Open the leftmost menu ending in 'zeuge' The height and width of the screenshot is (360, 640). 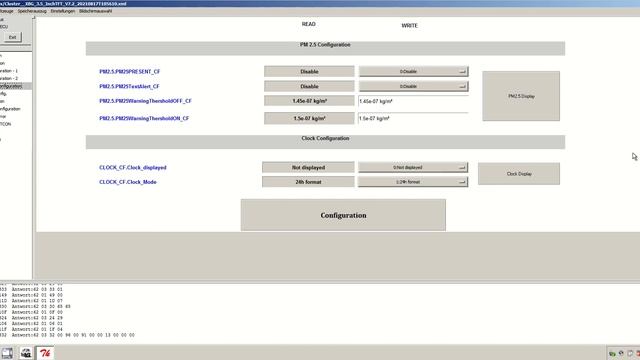point(7,11)
